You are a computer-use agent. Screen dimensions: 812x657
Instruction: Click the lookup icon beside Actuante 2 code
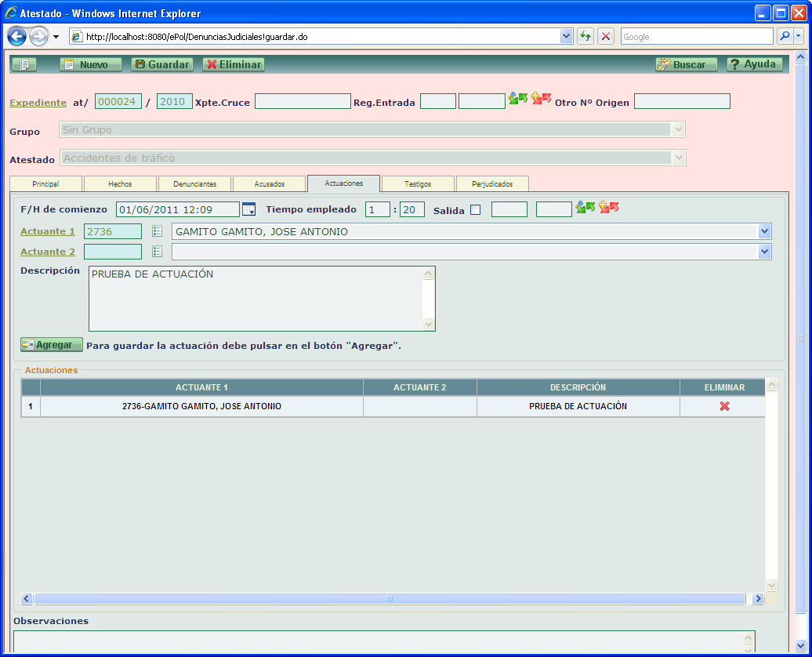tap(157, 252)
